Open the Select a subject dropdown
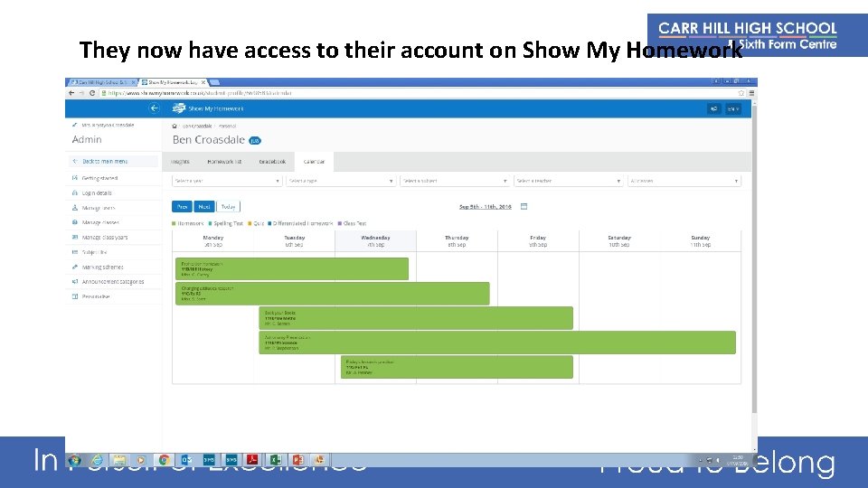 point(455,181)
